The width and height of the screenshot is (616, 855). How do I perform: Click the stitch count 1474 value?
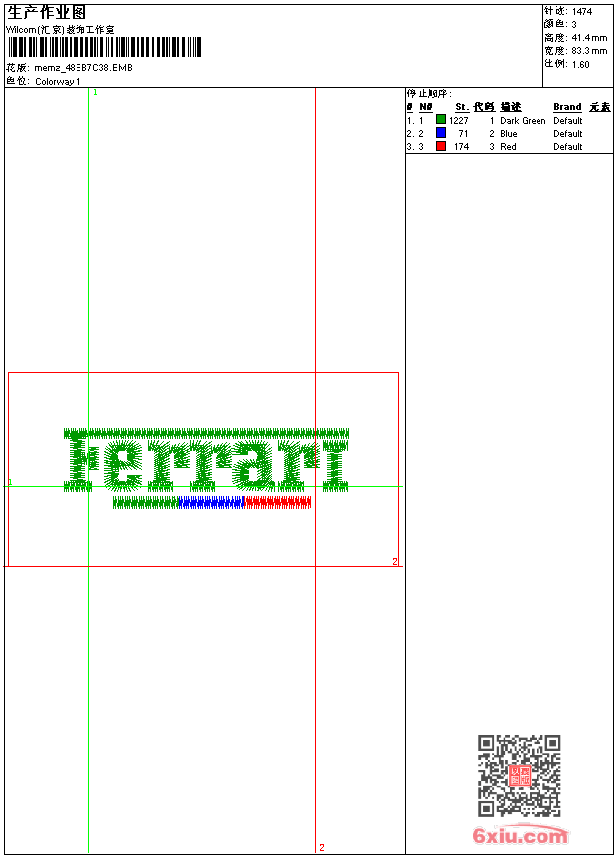pyautogui.click(x=582, y=12)
